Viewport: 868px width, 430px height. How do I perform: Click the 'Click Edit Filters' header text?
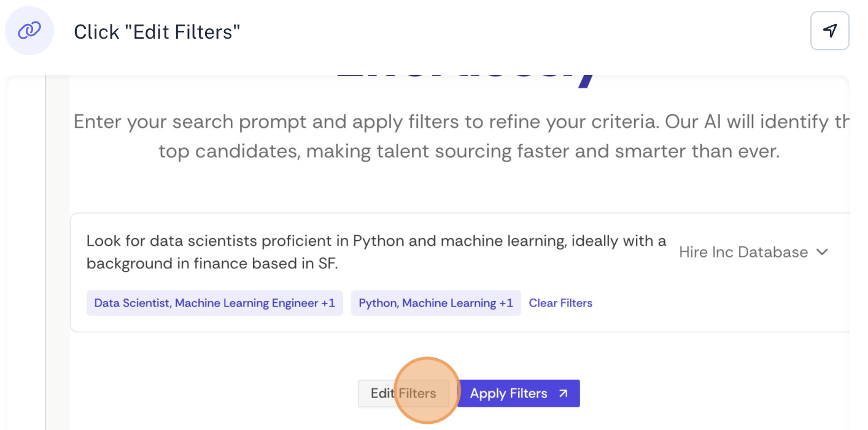[157, 31]
